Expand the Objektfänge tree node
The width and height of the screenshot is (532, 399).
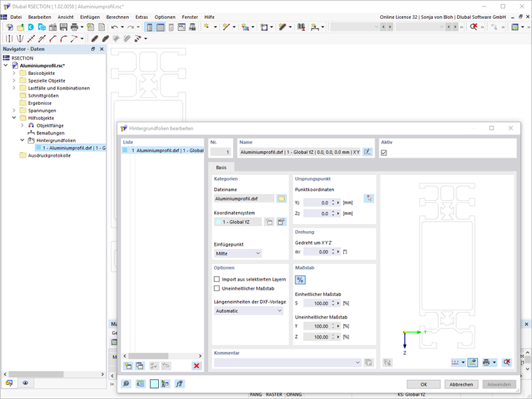[x=22, y=125]
